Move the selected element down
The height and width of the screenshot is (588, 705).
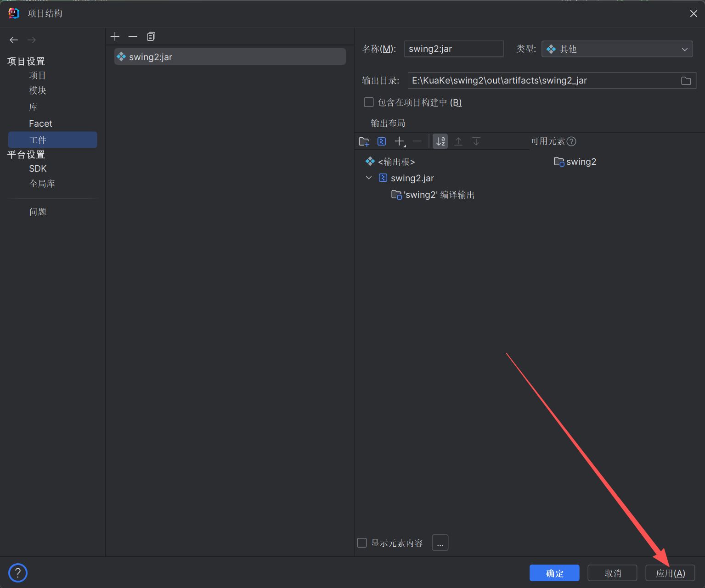(476, 141)
